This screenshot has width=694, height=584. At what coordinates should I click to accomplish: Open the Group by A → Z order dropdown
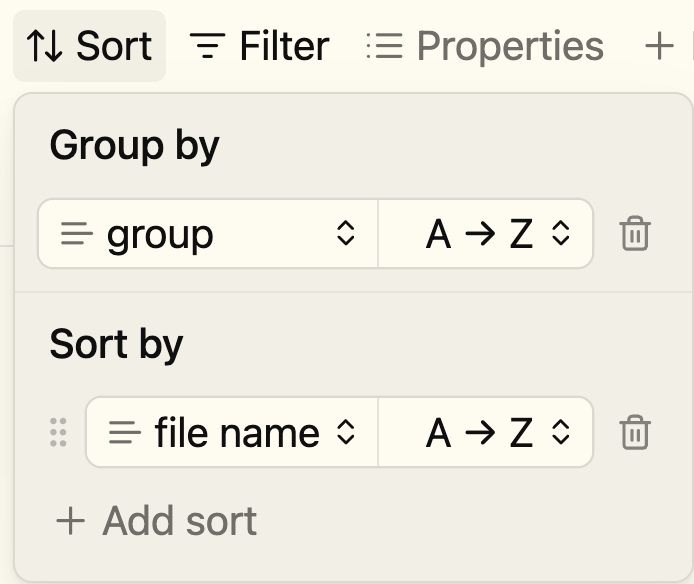486,234
